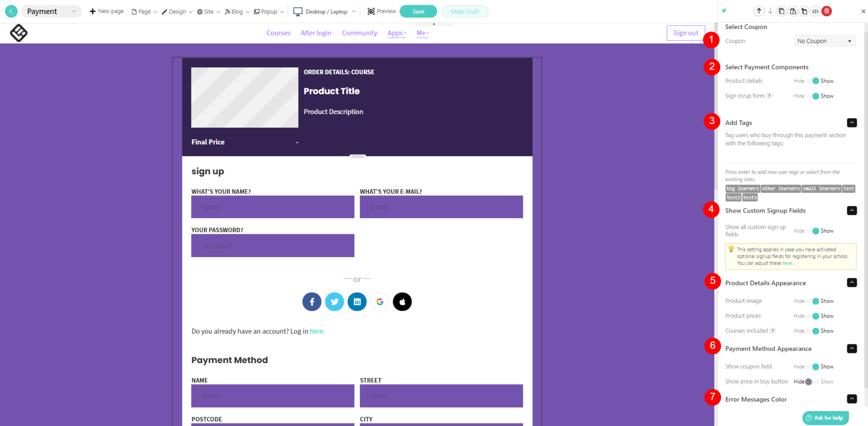Toggle Product details visibility switch
The width and height of the screenshot is (868, 426).
tap(813, 81)
